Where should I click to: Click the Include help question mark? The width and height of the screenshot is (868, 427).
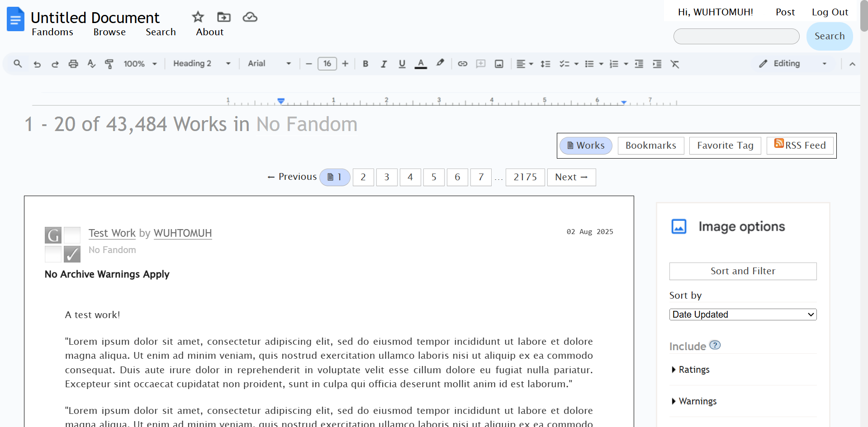[x=715, y=345]
